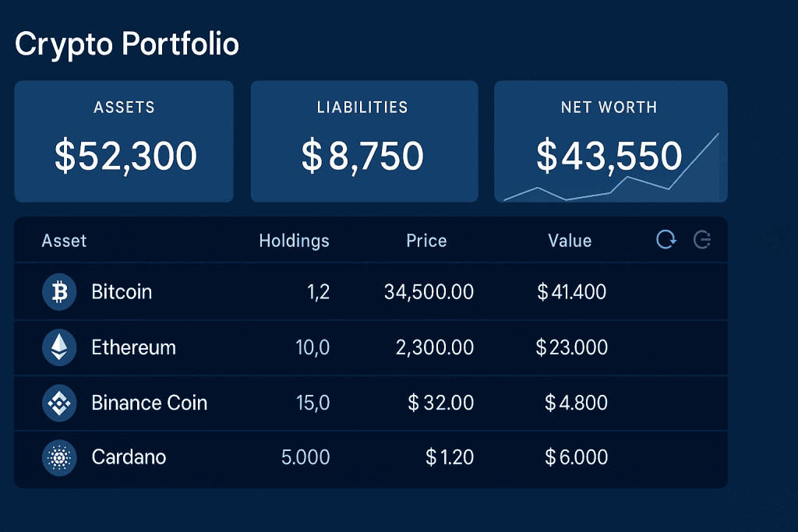Click the Ethereum diamond icon

(x=59, y=347)
